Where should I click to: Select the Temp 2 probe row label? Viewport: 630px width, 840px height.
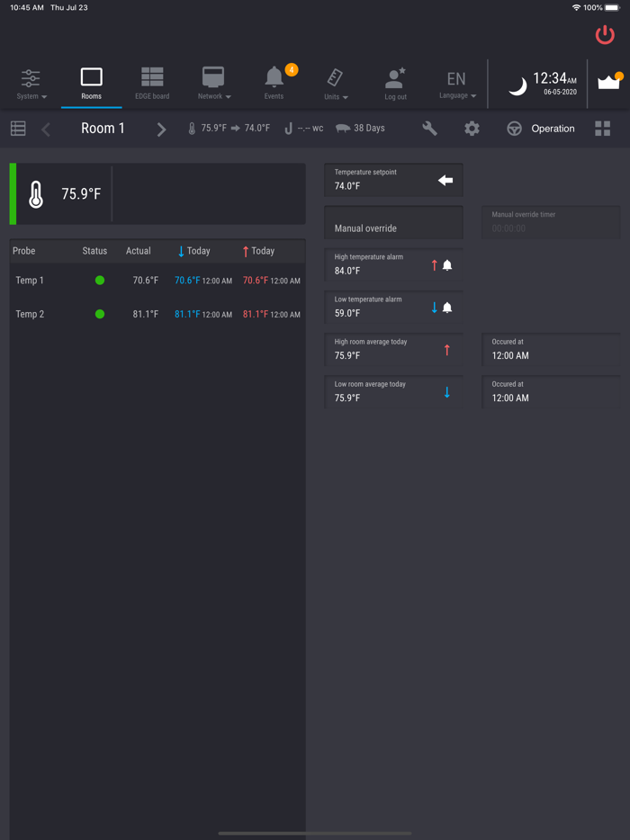(30, 314)
